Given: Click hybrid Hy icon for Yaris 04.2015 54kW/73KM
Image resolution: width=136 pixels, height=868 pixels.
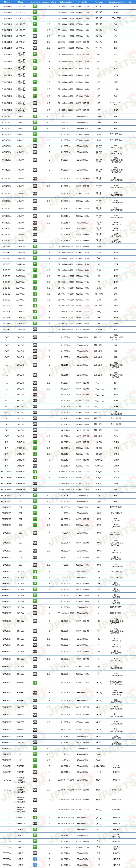Looking at the screenshot, I should pos(35,865).
